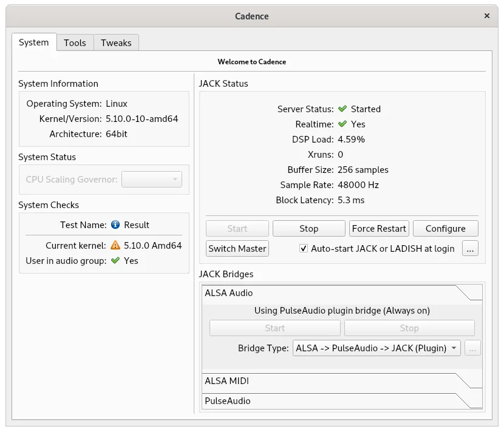The height and width of the screenshot is (432, 504).
Task: Stop the JACK server
Action: point(309,228)
